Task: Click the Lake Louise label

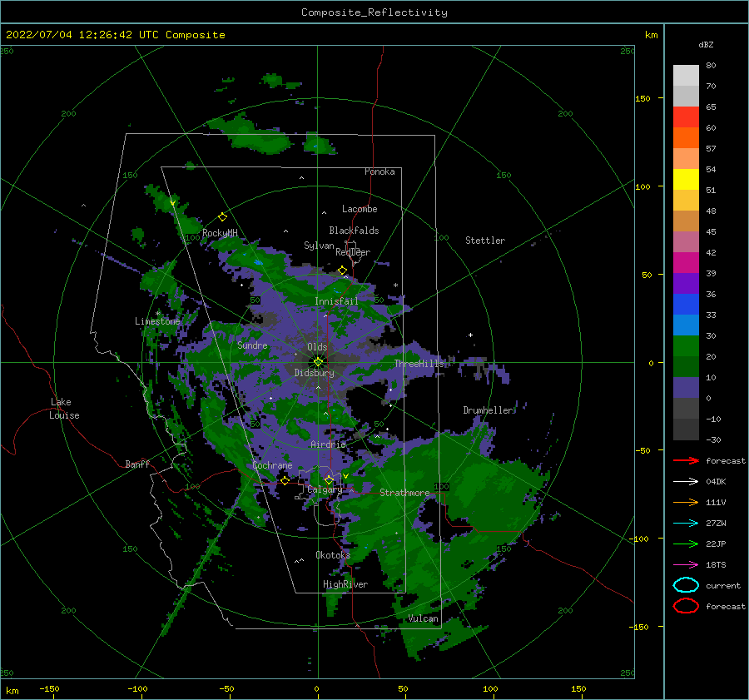Action: 64,409
